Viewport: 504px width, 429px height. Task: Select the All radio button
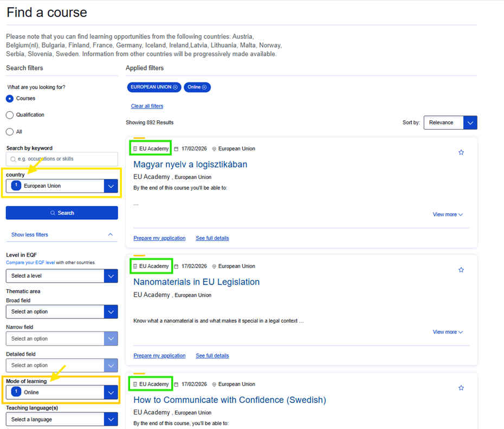coord(10,132)
